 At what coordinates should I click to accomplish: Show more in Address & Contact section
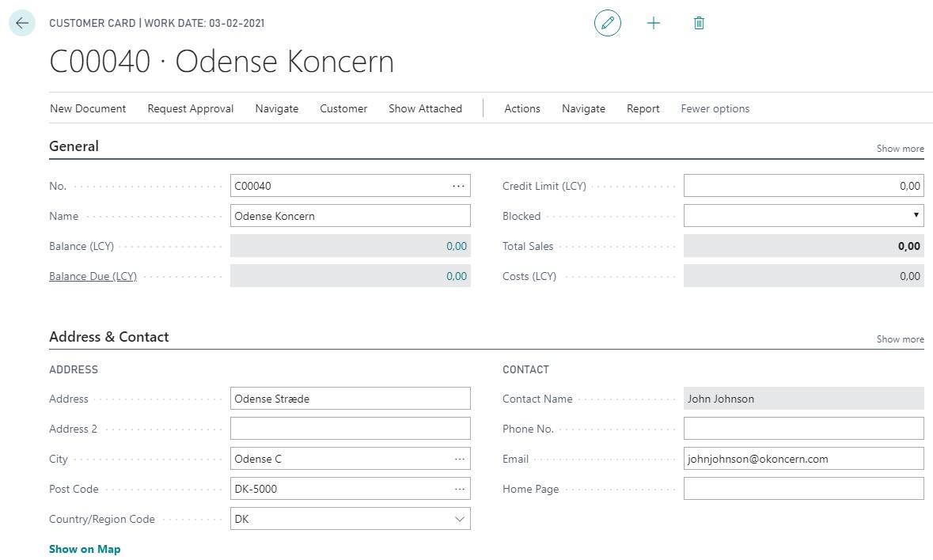900,339
